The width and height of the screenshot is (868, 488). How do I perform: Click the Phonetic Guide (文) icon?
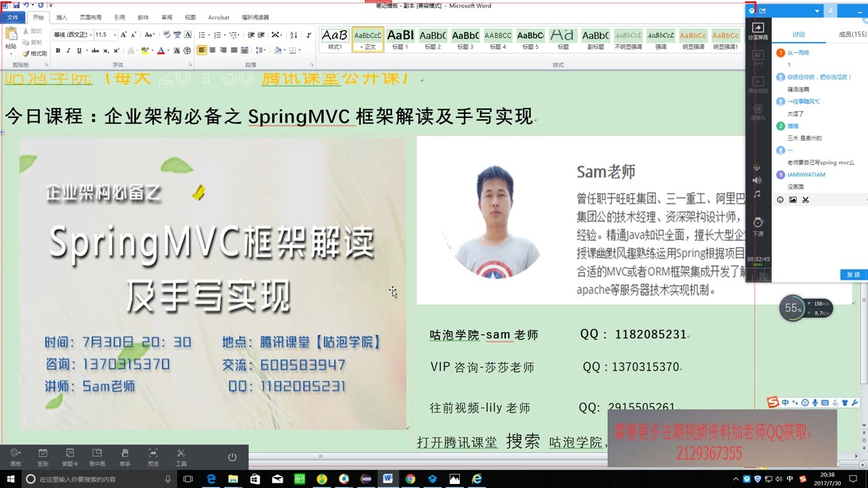pyautogui.click(x=177, y=35)
